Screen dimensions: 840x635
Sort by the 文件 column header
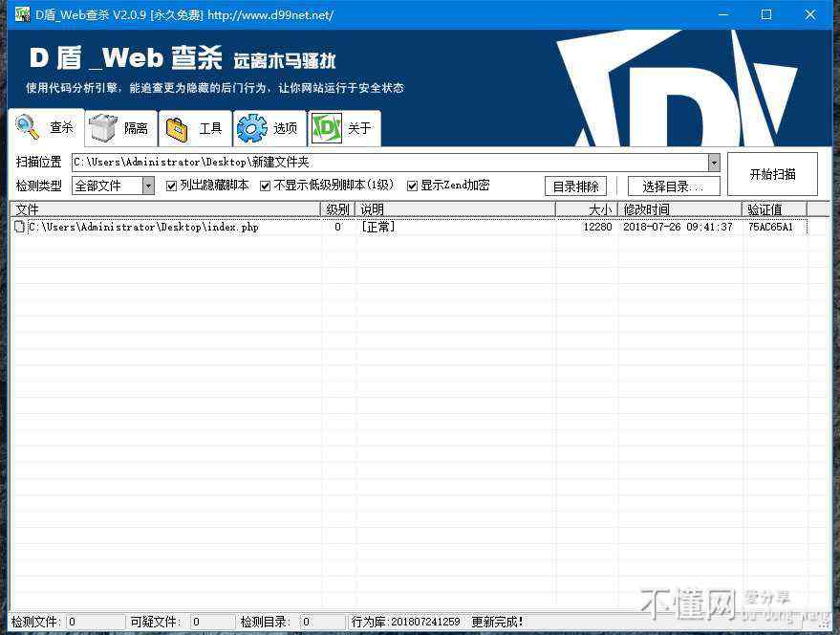point(165,209)
